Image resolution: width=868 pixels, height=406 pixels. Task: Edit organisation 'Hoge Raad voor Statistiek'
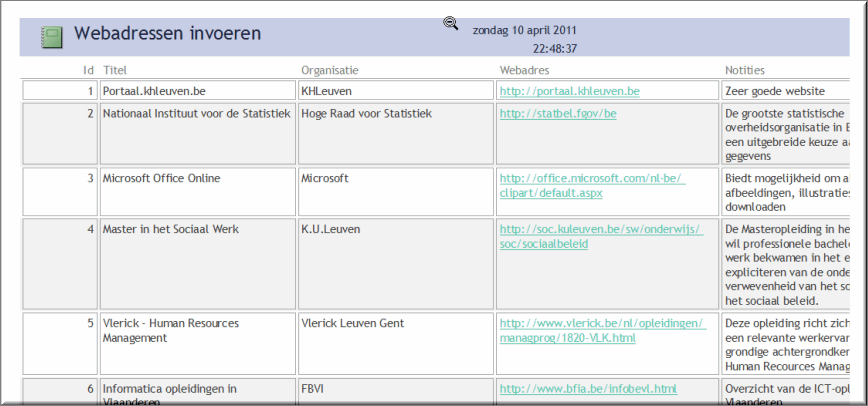pos(395,133)
